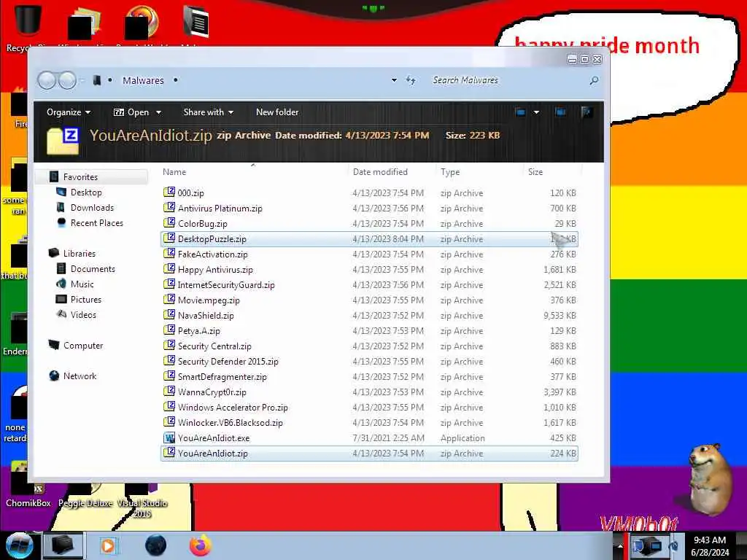This screenshot has width=747, height=560.
Task: Click the YouAreAnIdiot.exe application icon
Action: [x=169, y=437]
